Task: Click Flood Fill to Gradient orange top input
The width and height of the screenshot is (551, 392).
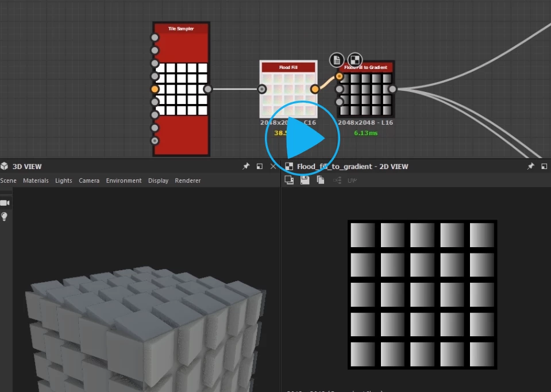Action: coord(339,76)
